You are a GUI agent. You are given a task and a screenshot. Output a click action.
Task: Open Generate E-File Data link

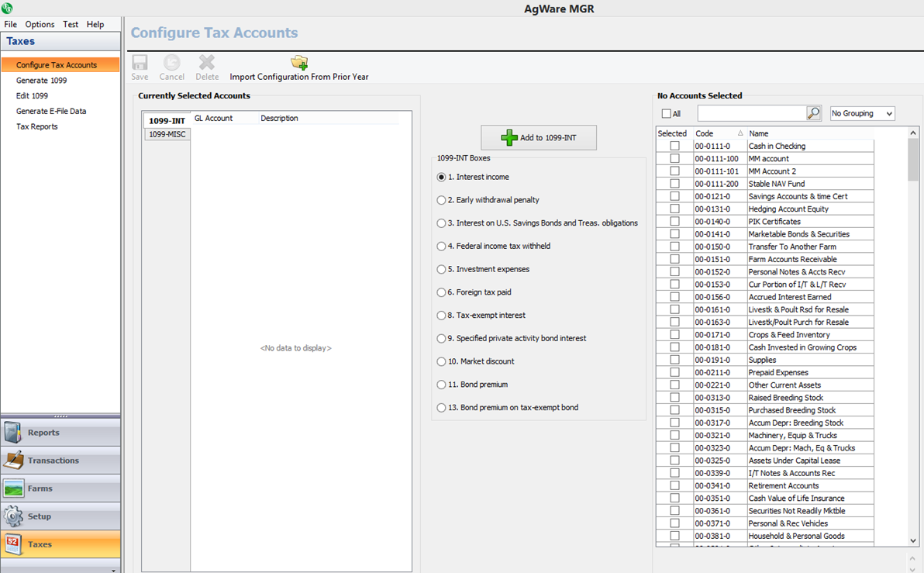[51, 111]
